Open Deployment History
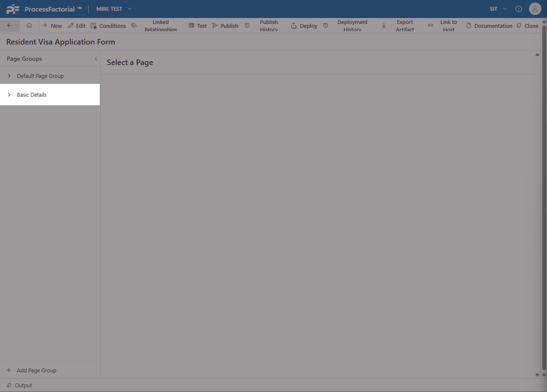Image resolution: width=547 pixels, height=392 pixels. [347, 26]
